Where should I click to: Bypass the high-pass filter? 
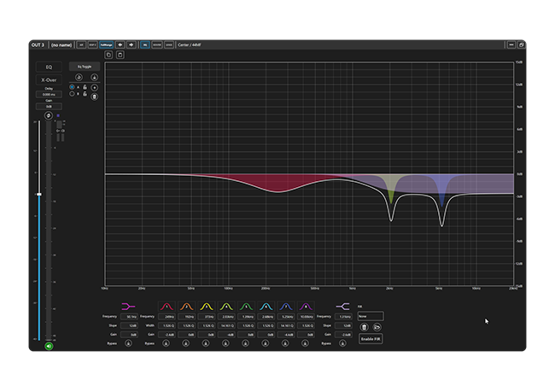click(x=128, y=343)
